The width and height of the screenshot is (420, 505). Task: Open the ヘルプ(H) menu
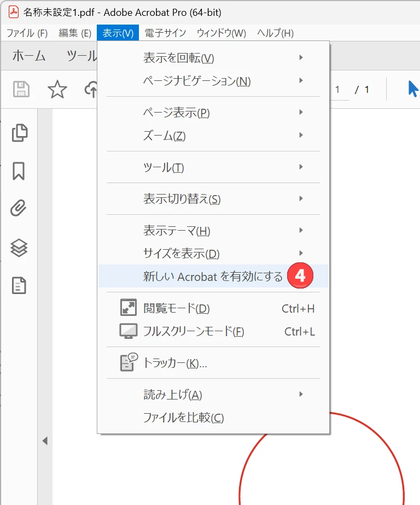275,33
